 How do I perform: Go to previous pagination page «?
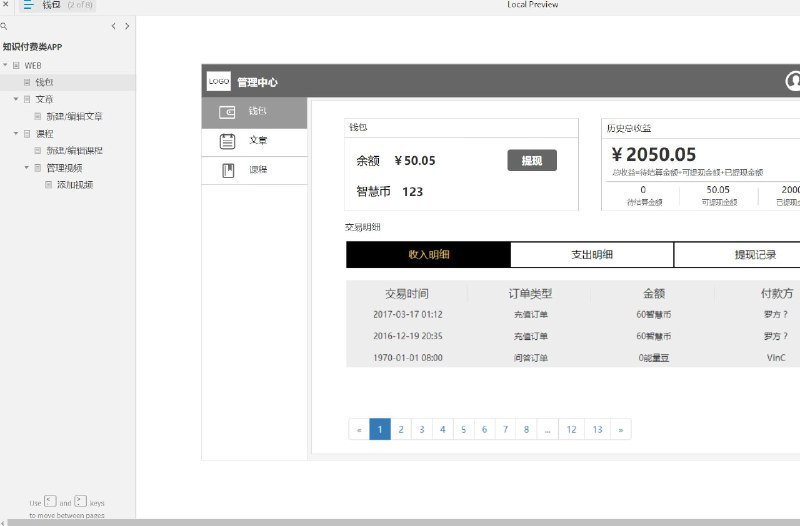pos(359,430)
